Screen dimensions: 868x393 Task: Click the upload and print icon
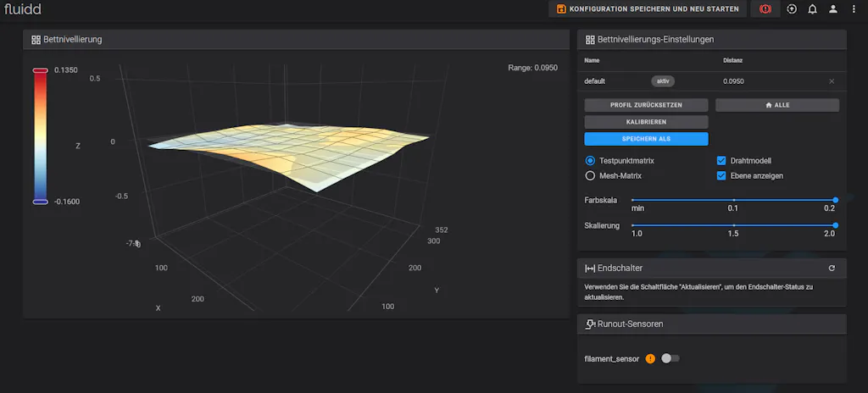coord(792,9)
